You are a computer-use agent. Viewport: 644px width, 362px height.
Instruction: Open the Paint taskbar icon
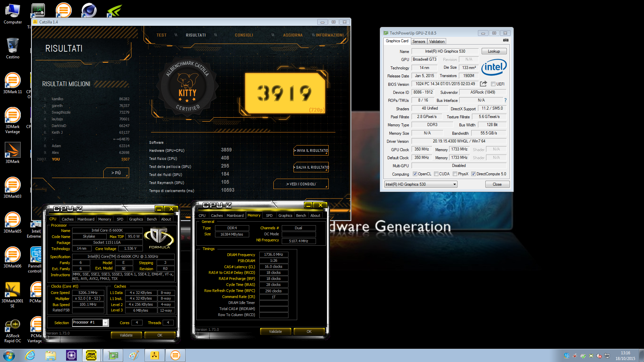tap(133, 355)
